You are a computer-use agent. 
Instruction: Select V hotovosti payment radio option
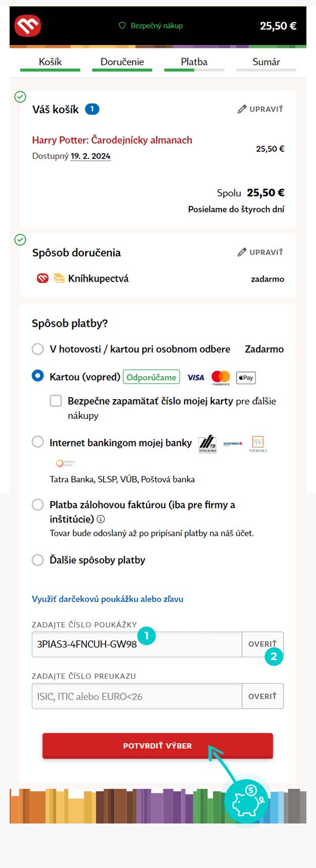point(38,349)
